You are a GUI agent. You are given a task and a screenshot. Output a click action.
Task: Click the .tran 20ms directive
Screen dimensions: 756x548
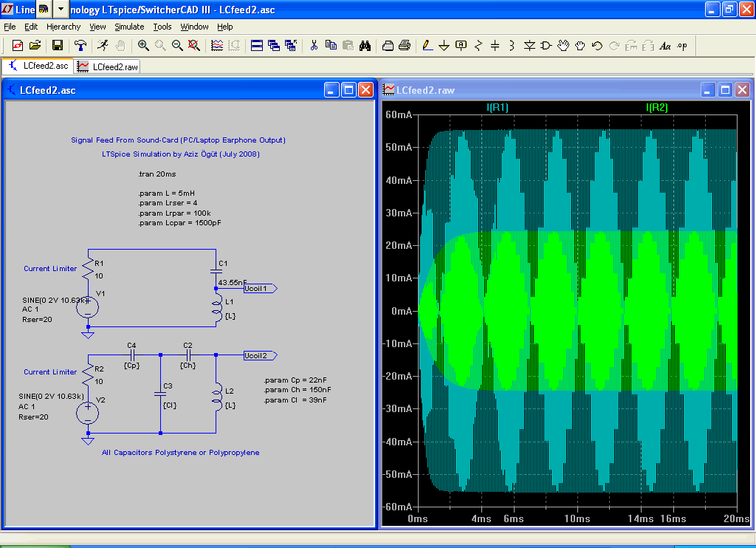pos(157,174)
